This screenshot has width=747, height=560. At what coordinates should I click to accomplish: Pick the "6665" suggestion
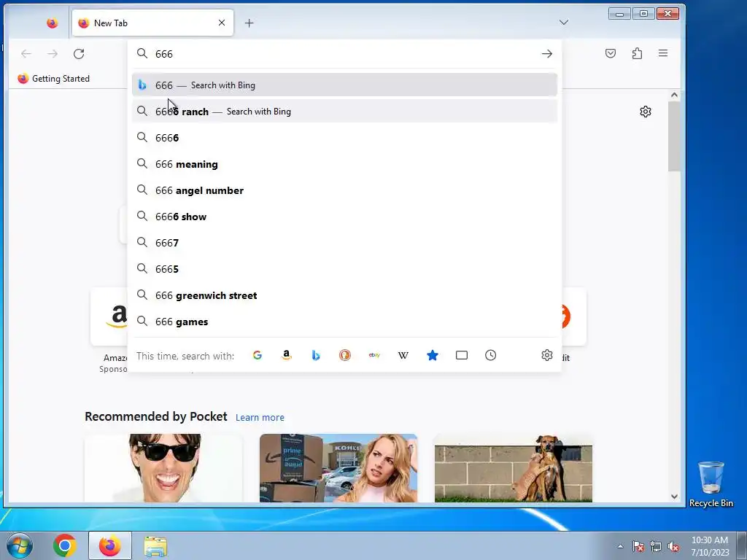[x=344, y=269]
